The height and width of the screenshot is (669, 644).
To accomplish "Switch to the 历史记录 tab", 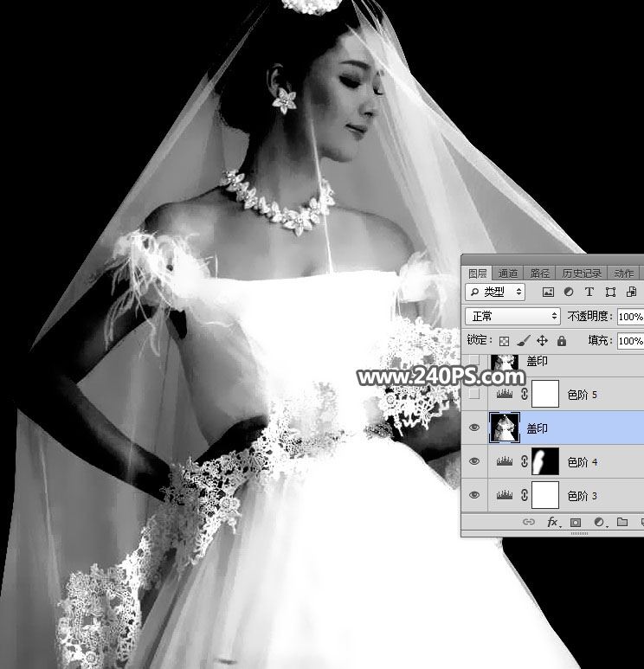I will pos(580,273).
